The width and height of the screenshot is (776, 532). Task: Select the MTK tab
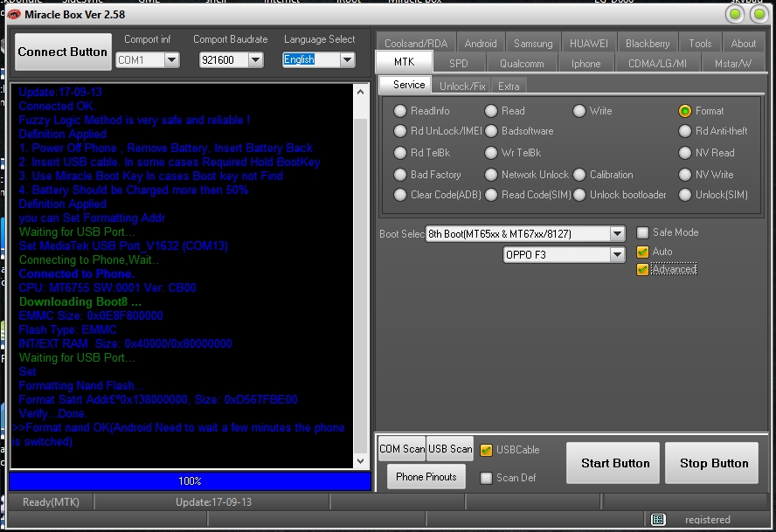[x=404, y=62]
